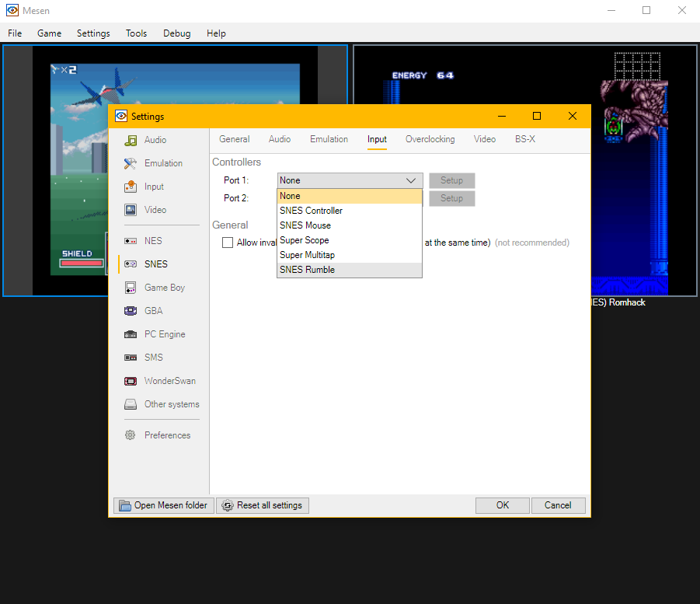This screenshot has width=700, height=604.
Task: Click the Reset all settings button
Action: (263, 505)
